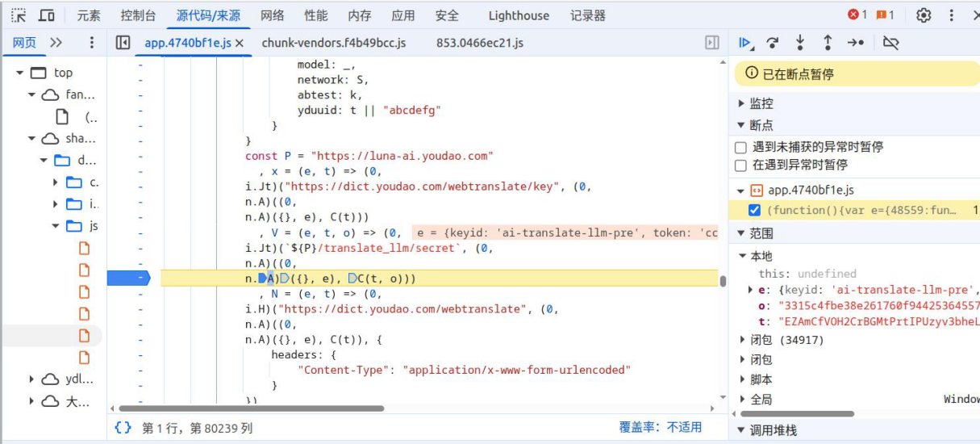Open the Performance (性能) tab
This screenshot has height=444, width=980.
[x=316, y=15]
